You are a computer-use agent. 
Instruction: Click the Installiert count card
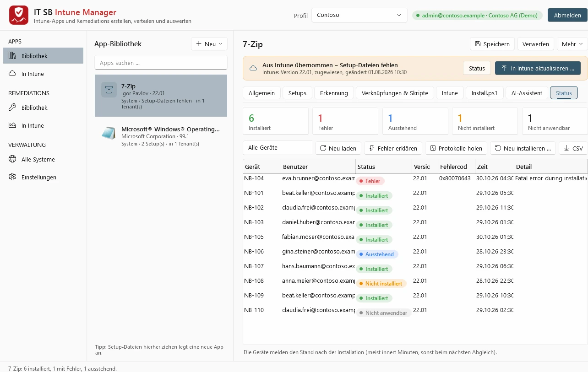(276, 121)
